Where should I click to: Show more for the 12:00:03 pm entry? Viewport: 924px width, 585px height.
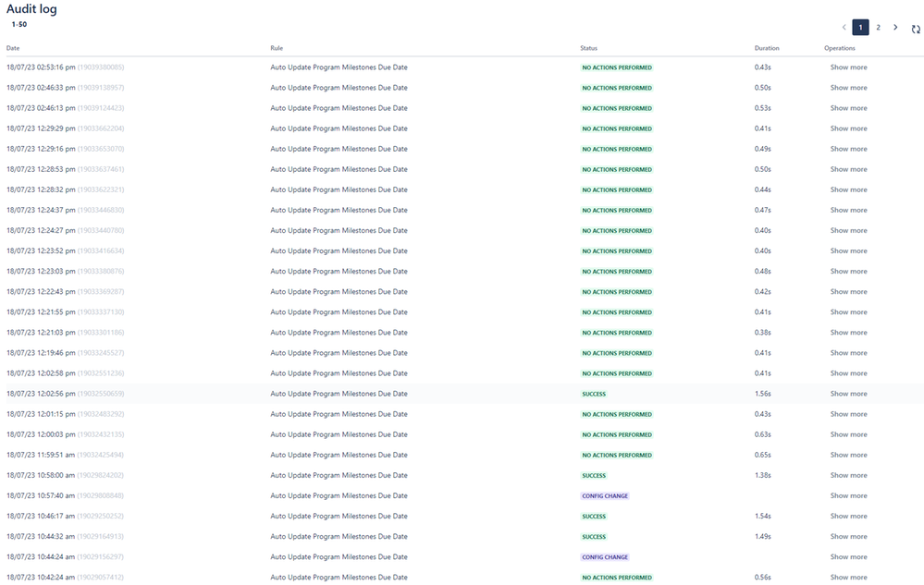[848, 434]
